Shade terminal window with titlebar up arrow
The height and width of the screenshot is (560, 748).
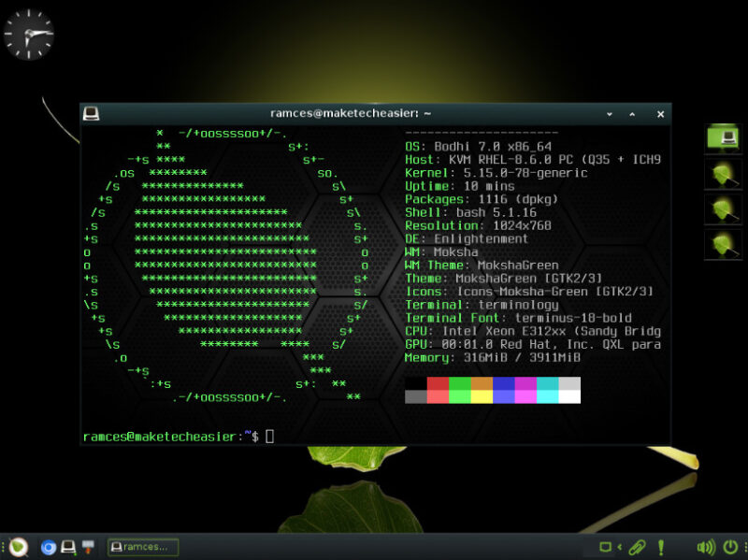(x=632, y=114)
